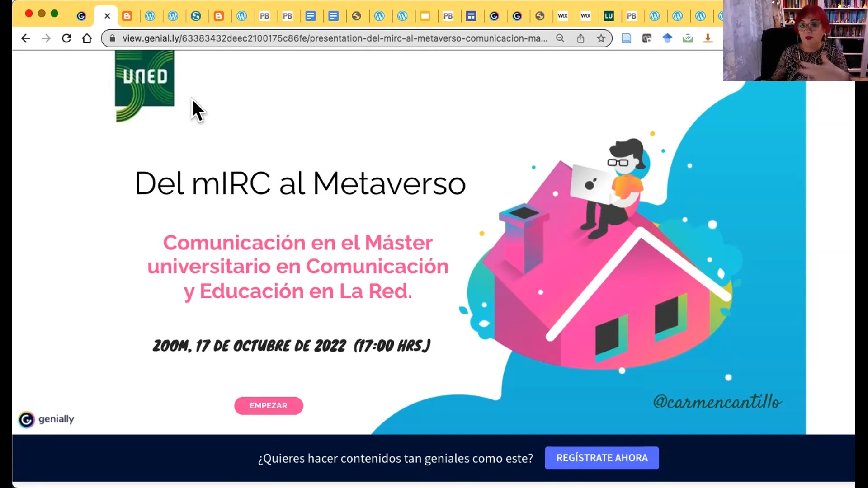Switch to the yellow Google Slides tab
Image resolution: width=868 pixels, height=488 pixels.
(x=425, y=16)
